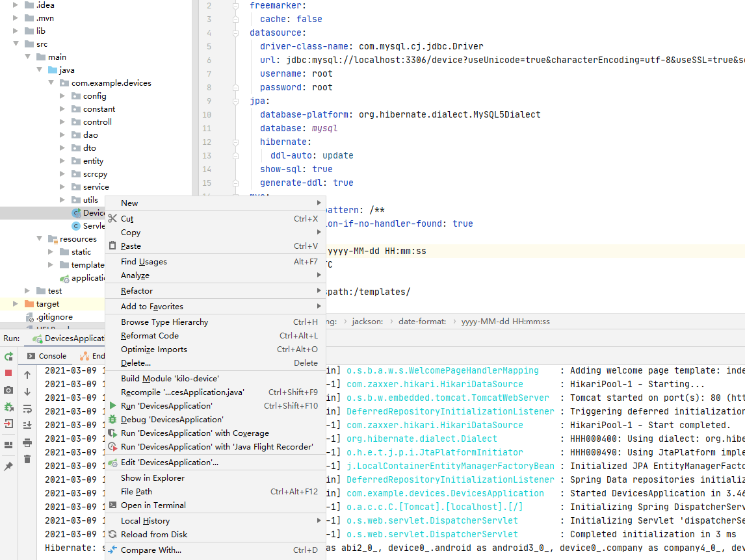Collapse the resources folder

40,238
